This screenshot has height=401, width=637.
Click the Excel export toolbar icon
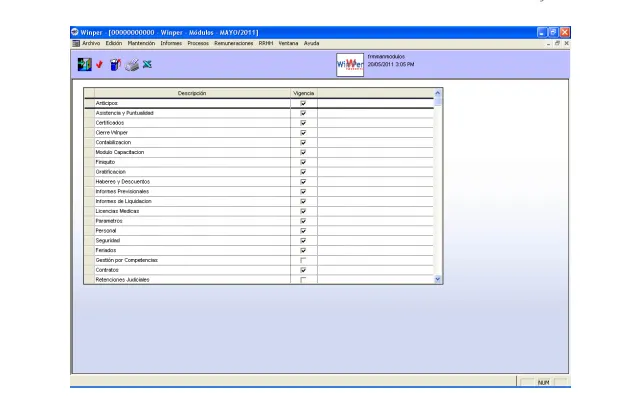(x=147, y=64)
